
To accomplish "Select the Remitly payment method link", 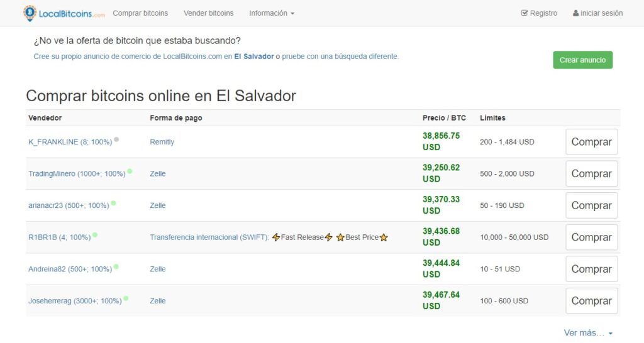I will click(x=162, y=142).
